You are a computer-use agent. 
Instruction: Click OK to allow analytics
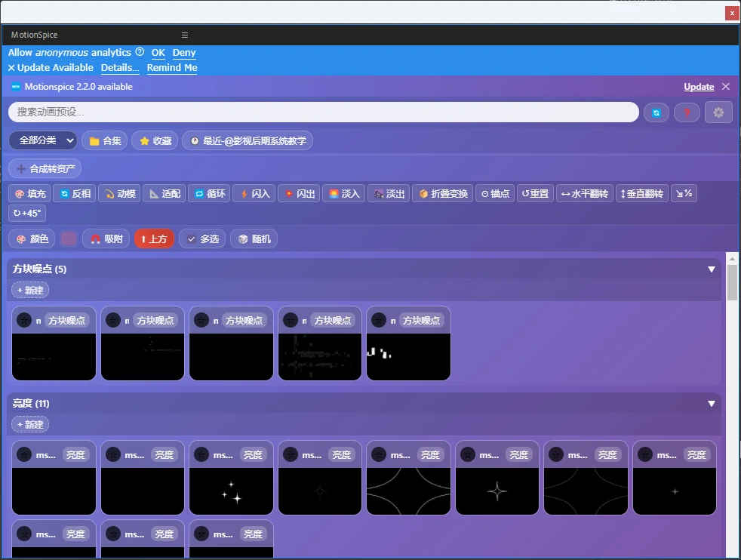(158, 53)
